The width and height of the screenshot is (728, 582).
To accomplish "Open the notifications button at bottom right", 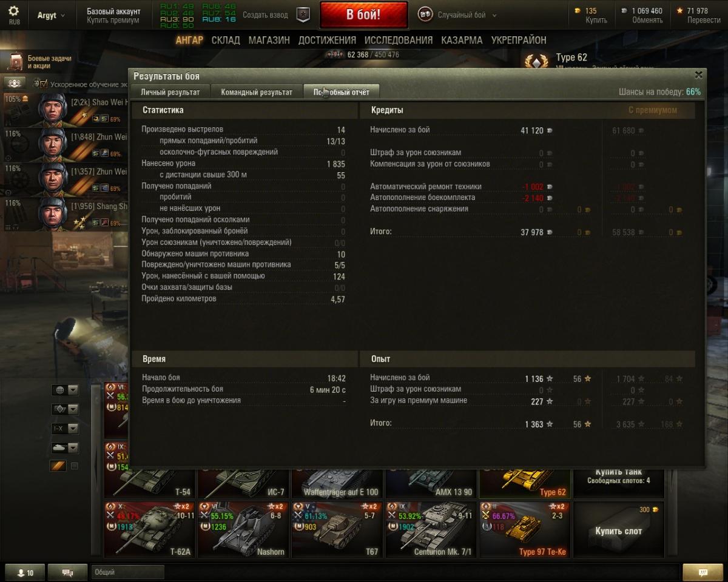I will pos(703,572).
